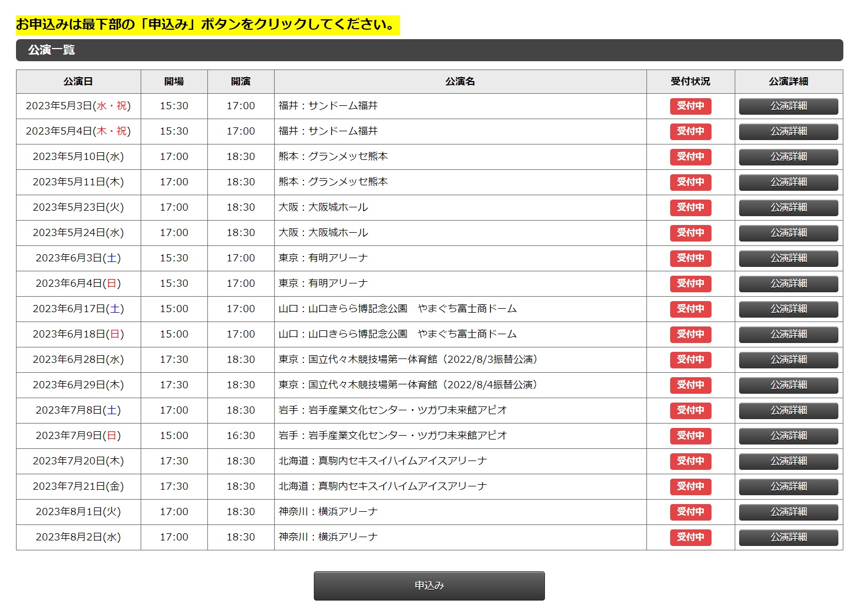Click venue text with 2022/8/3振替公演
Screen dimensions: 861x616
pos(408,360)
